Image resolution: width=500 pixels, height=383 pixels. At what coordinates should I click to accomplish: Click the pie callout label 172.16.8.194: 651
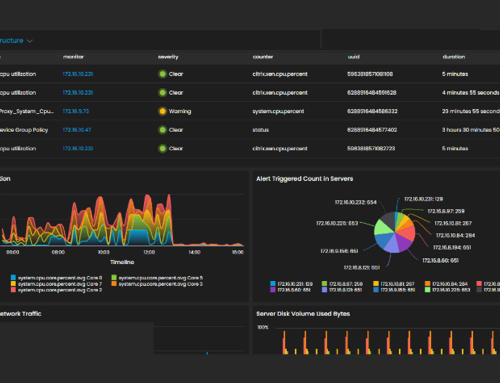452,247
